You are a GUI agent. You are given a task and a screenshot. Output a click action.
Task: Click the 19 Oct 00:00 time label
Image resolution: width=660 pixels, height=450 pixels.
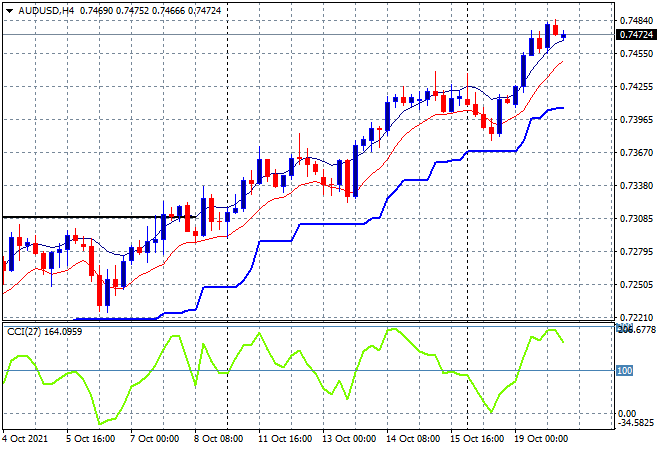tap(541, 439)
